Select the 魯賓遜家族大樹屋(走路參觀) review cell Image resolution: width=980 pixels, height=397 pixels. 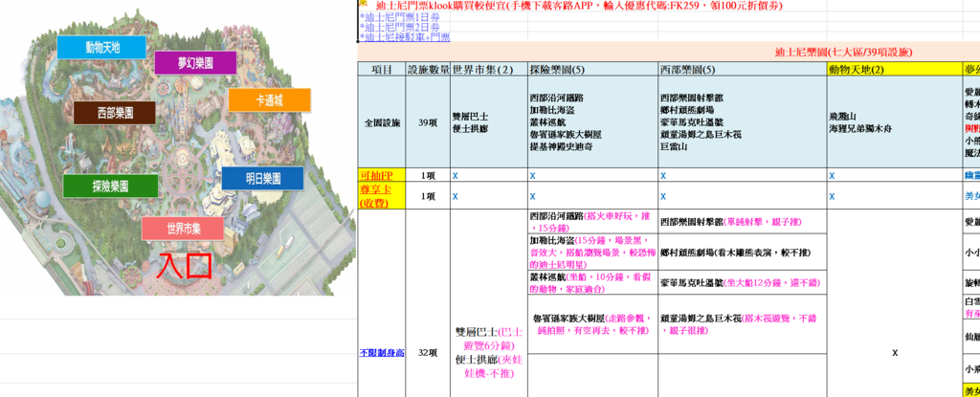click(593, 324)
